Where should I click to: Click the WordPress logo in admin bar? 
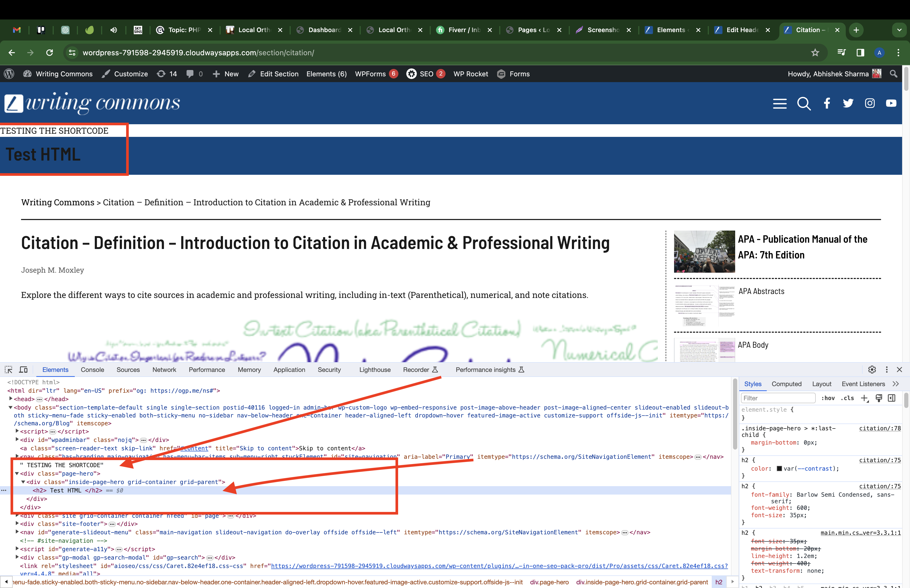(9, 74)
